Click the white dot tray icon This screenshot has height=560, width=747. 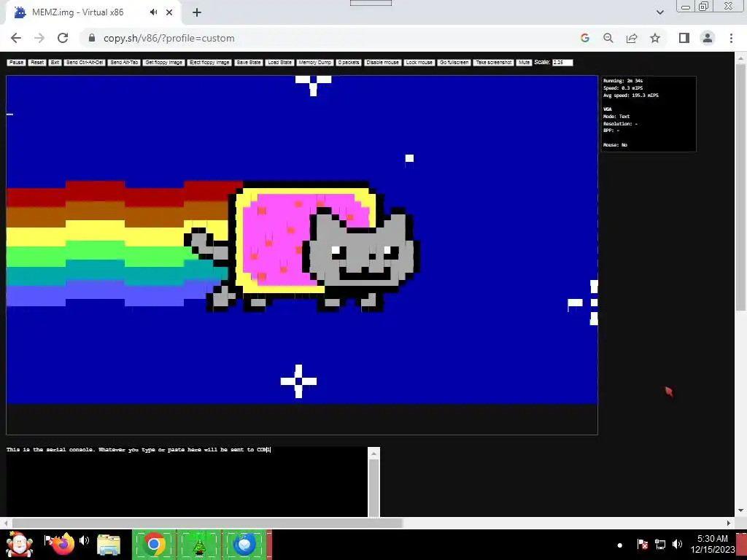click(x=620, y=545)
